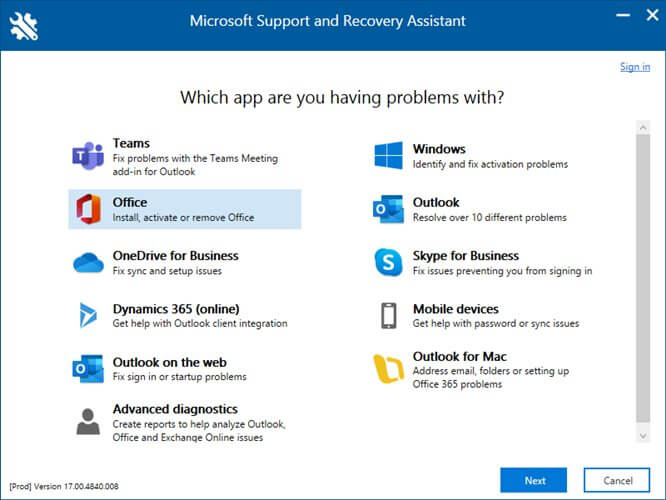Click the Sign in link
This screenshot has width=666, height=500.
point(635,67)
